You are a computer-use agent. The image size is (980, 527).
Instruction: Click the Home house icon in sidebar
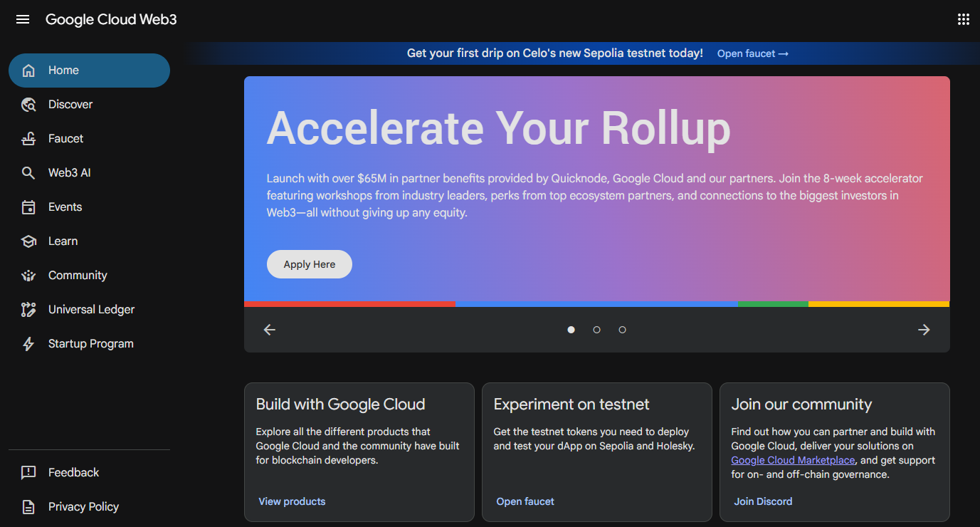tap(28, 71)
